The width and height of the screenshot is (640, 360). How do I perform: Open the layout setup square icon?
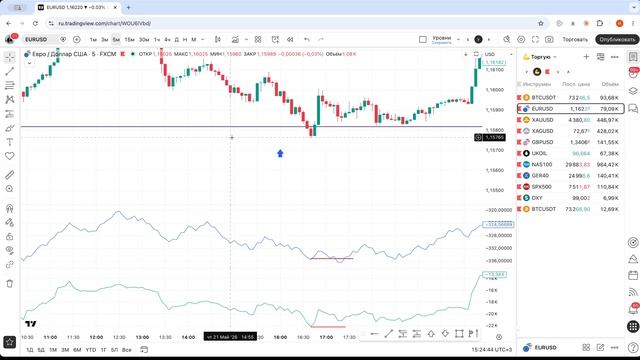[x=423, y=40]
